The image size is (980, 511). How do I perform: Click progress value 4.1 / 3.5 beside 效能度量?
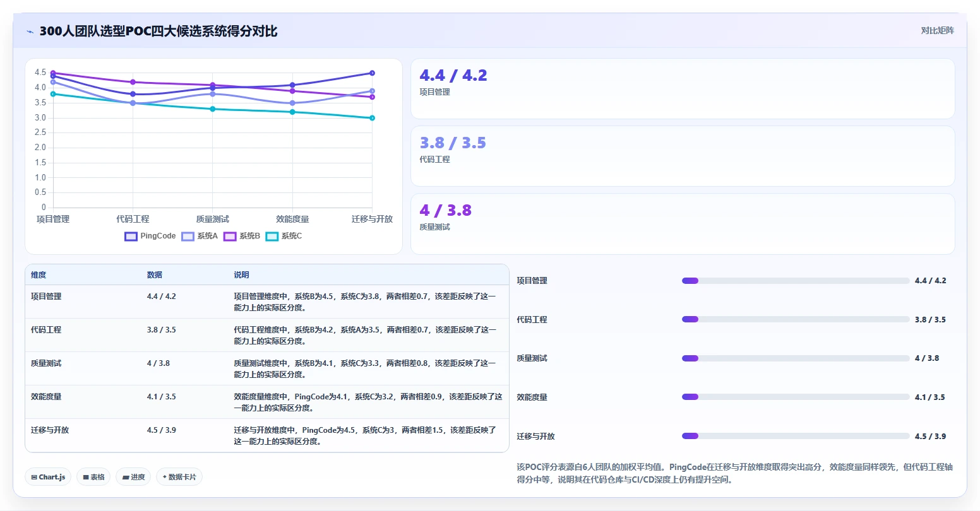930,397
